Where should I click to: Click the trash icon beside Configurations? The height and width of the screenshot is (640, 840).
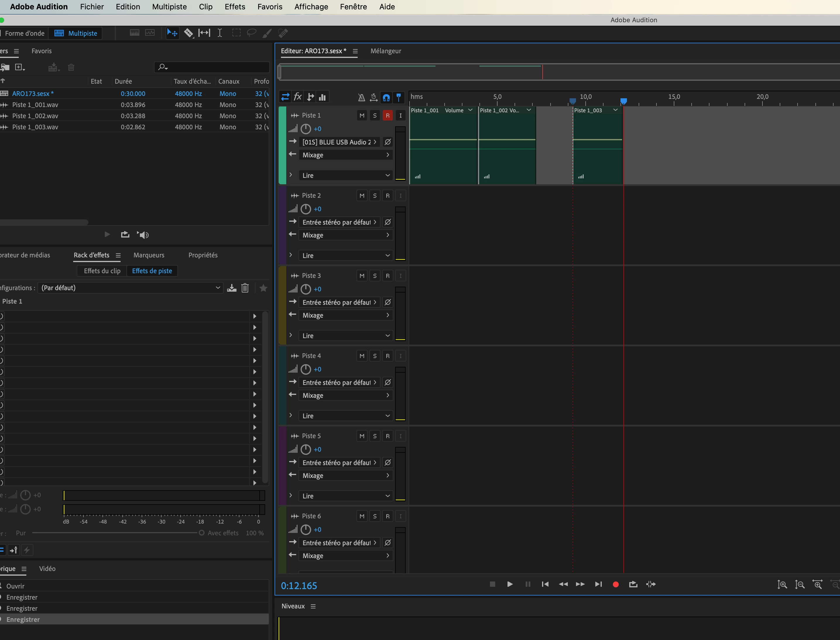coord(245,288)
